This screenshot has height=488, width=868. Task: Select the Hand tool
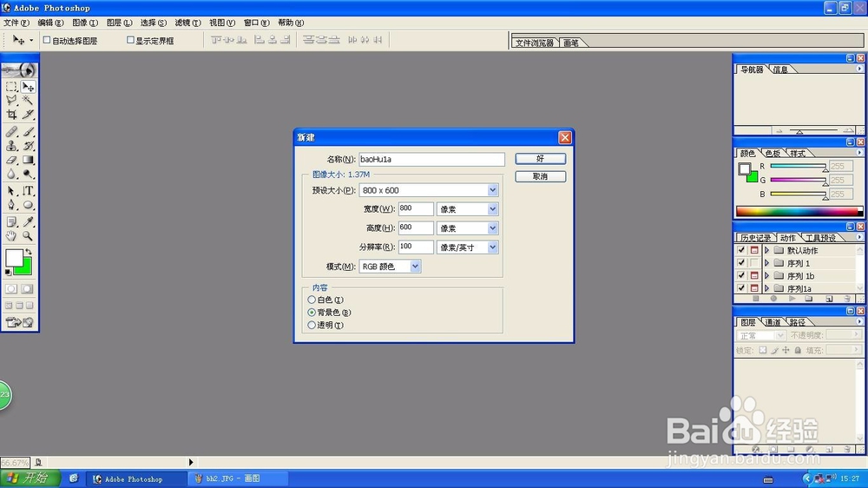(11, 236)
